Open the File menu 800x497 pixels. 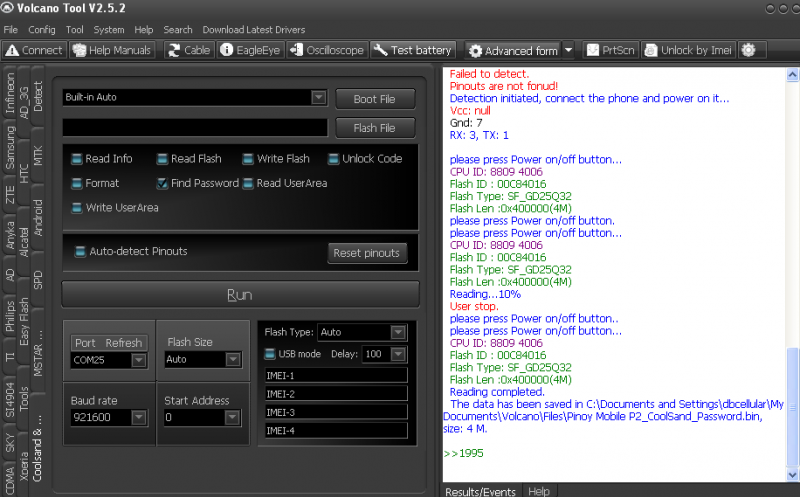(x=10, y=30)
